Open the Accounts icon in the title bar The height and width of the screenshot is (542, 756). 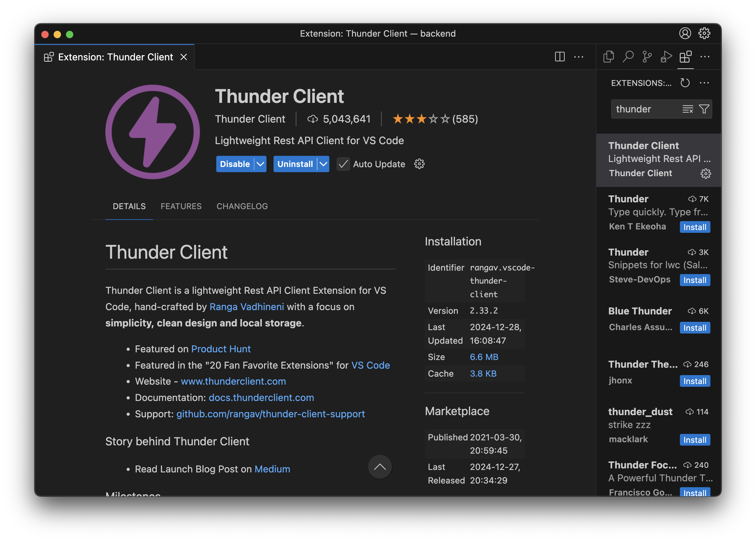pyautogui.click(x=685, y=33)
